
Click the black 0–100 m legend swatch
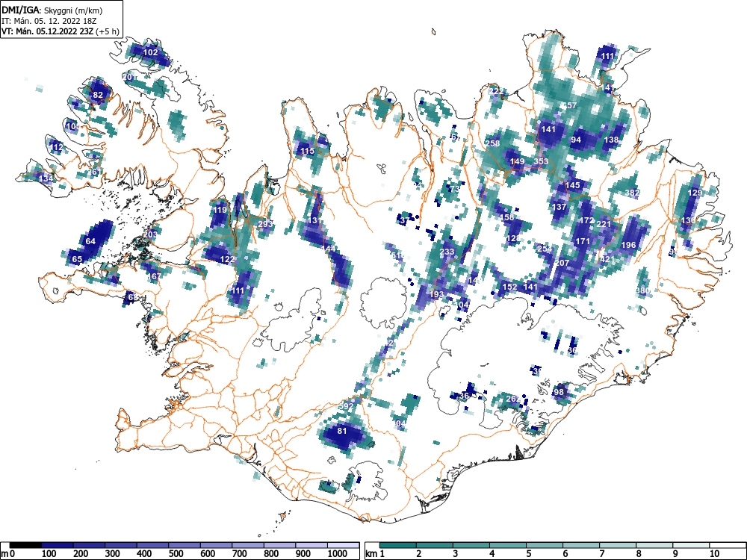pyautogui.click(x=25, y=545)
